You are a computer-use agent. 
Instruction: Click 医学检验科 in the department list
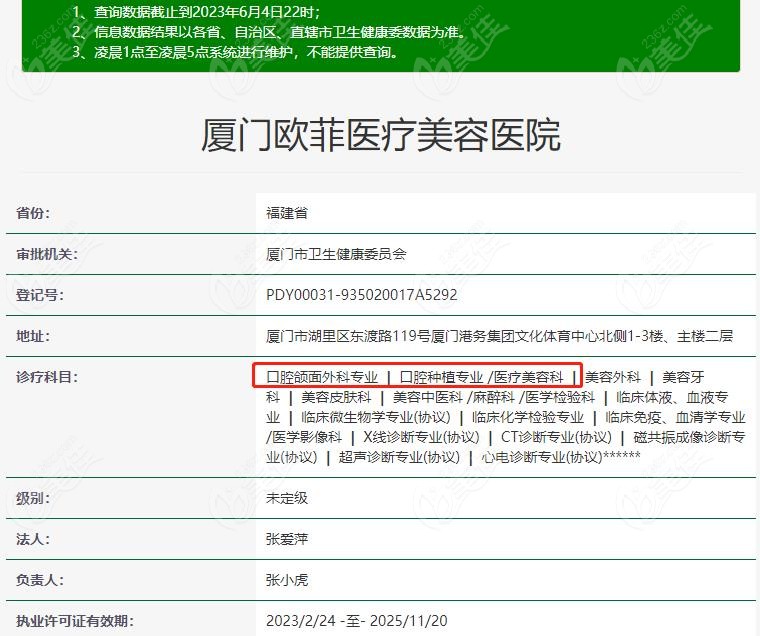click(x=560, y=398)
